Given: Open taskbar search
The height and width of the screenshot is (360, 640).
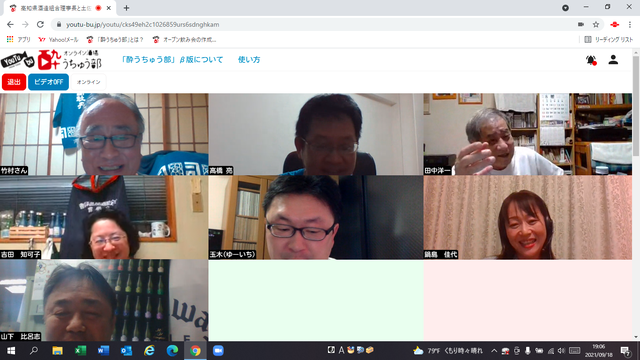Looking at the screenshot, I should tap(34, 351).
